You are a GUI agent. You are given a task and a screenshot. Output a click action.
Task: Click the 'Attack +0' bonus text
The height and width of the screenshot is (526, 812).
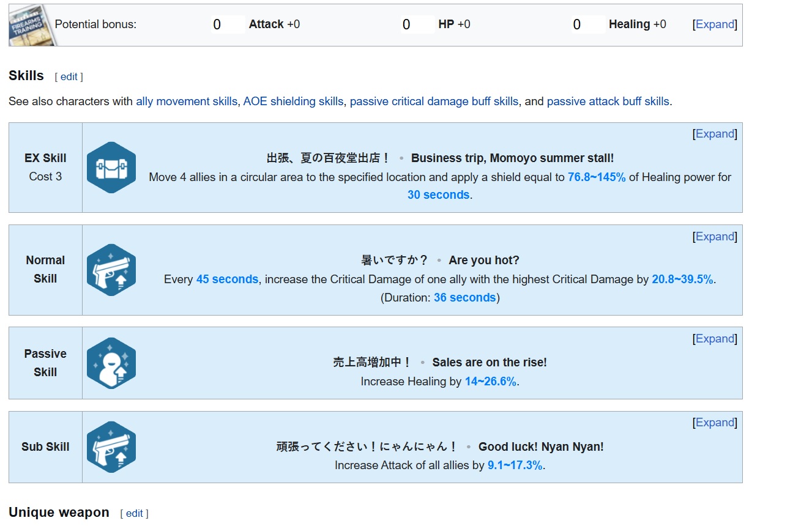(x=274, y=24)
